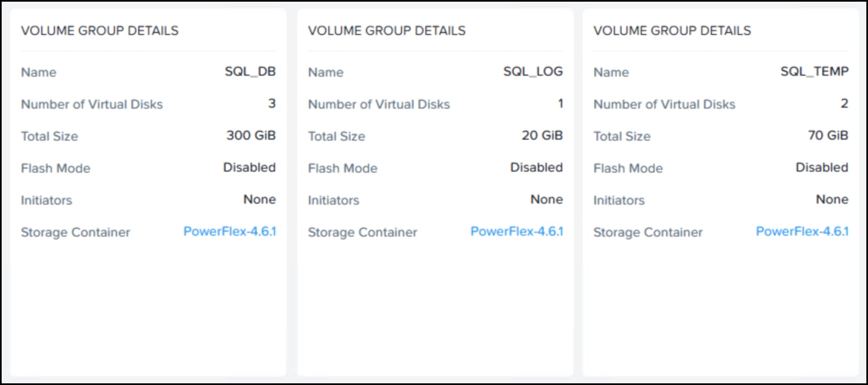Image resolution: width=868 pixels, height=385 pixels.
Task: Click virtual disks count 3 in SQL_DB card
Action: pyautogui.click(x=272, y=104)
